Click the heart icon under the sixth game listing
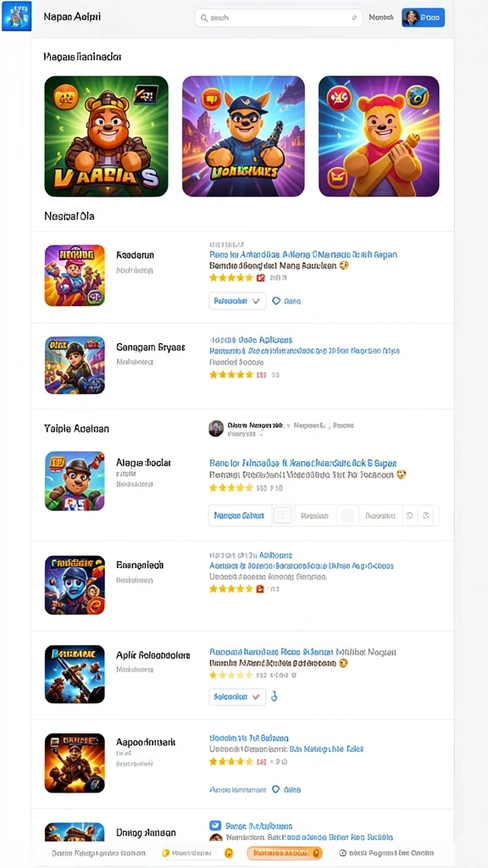488x868 pixels. [277, 789]
